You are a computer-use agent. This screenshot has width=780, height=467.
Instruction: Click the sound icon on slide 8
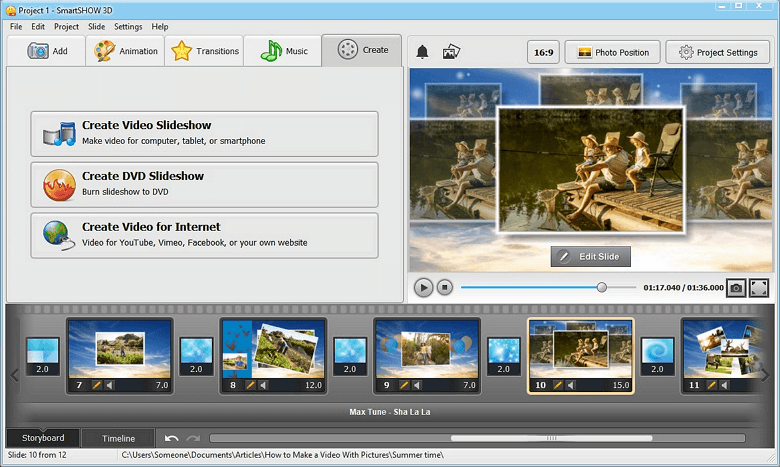click(x=264, y=385)
